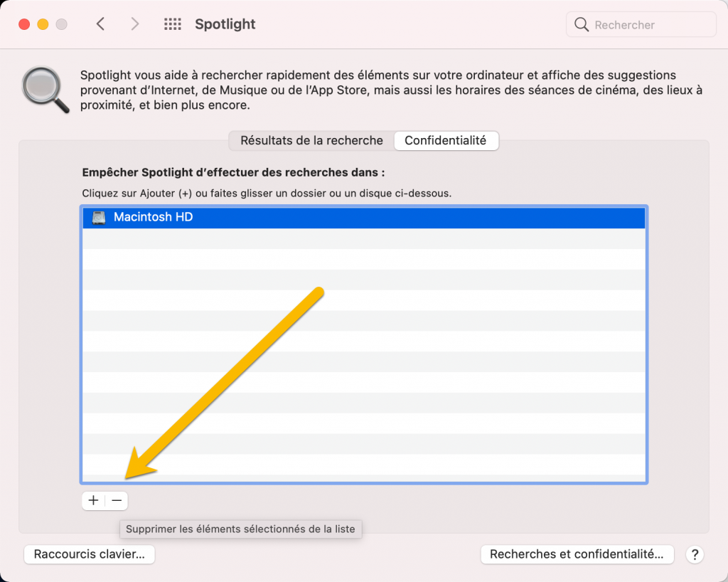Click the magnifying glass in search field
The width and height of the screenshot is (728, 582).
click(x=582, y=24)
